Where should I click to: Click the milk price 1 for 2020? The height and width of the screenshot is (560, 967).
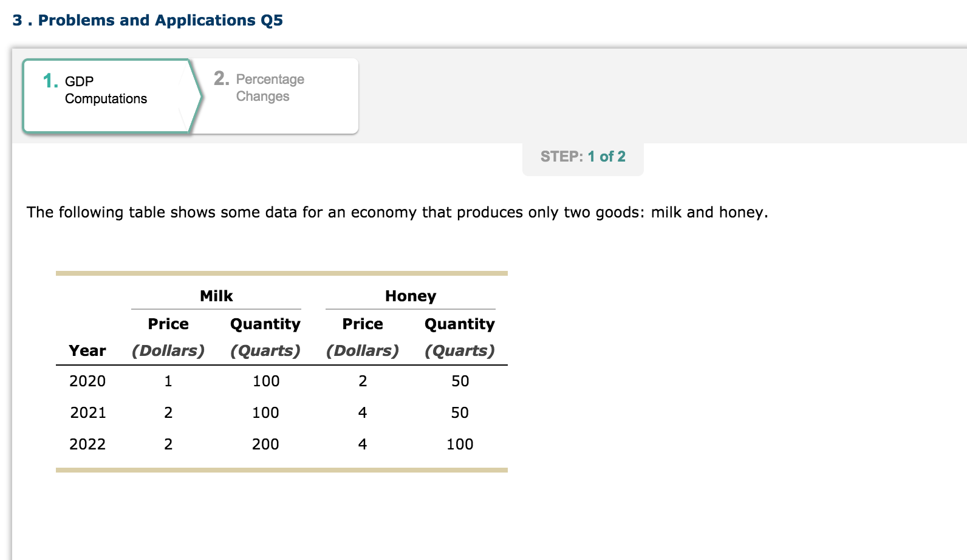168,381
